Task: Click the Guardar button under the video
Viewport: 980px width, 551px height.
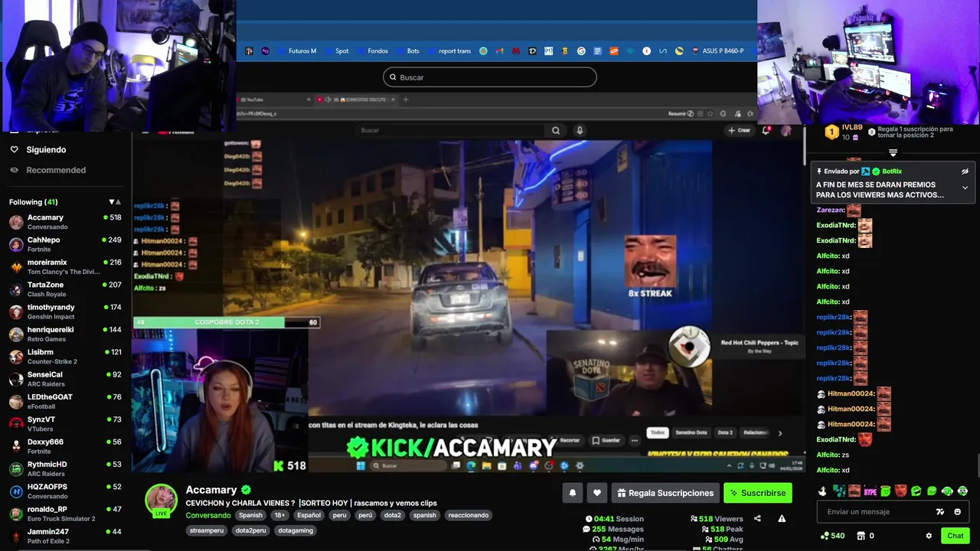Action: point(606,440)
